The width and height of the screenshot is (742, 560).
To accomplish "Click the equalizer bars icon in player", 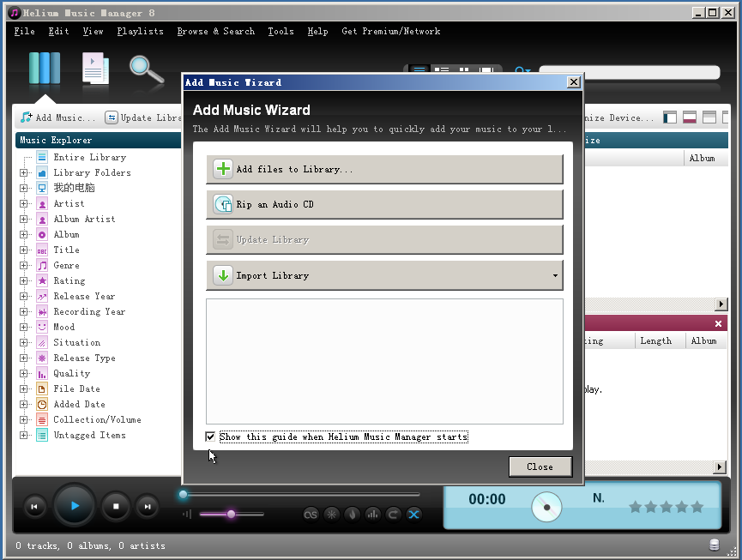I will point(372,515).
